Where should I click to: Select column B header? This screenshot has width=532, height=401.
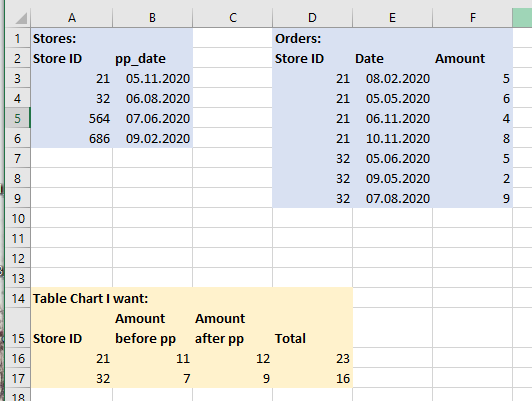pos(152,18)
